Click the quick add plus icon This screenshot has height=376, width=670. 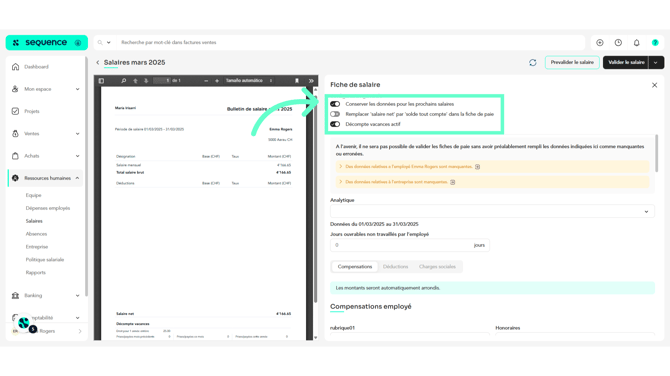click(x=600, y=43)
